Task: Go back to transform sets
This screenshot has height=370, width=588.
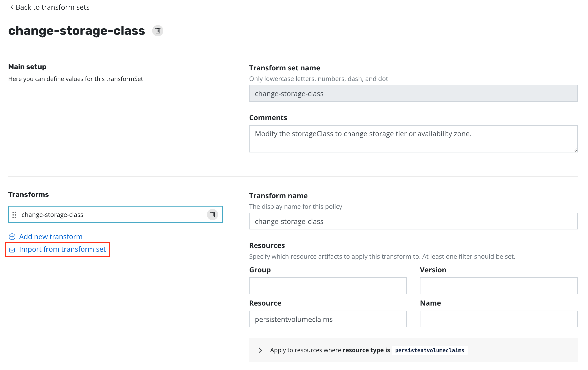Action: tap(52, 7)
